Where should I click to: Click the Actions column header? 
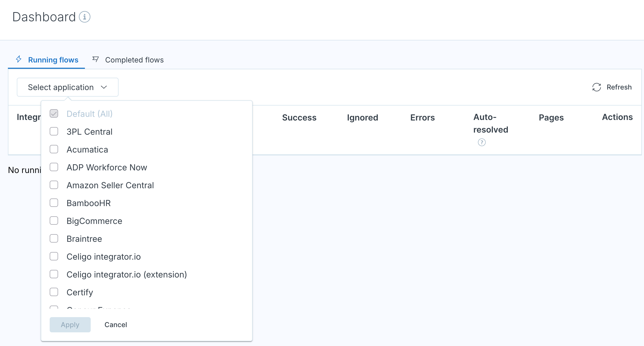[x=617, y=117]
